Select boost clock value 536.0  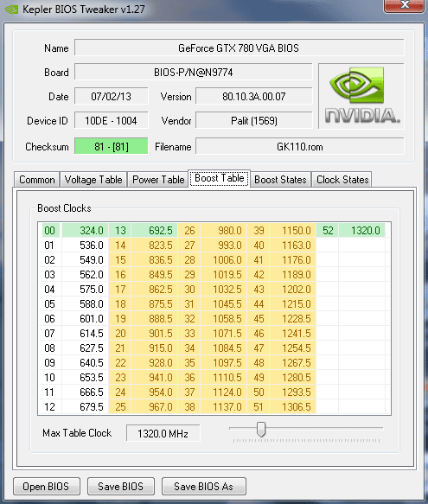(x=85, y=245)
